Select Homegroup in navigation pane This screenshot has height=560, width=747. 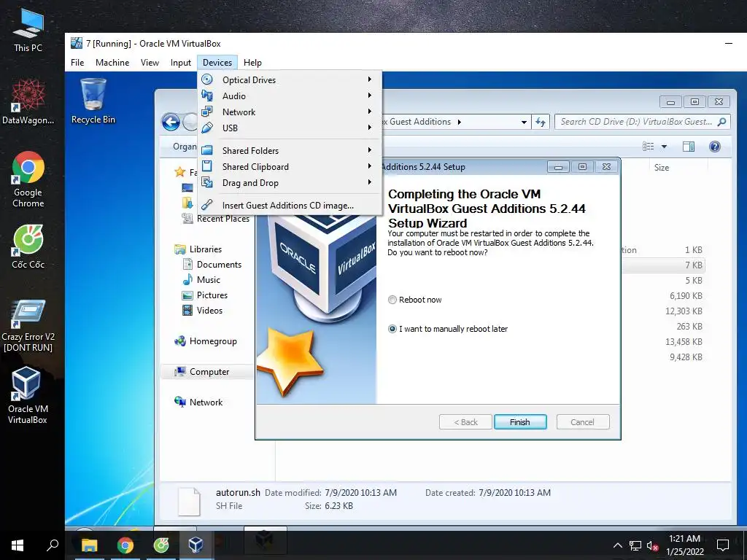pyautogui.click(x=206, y=341)
